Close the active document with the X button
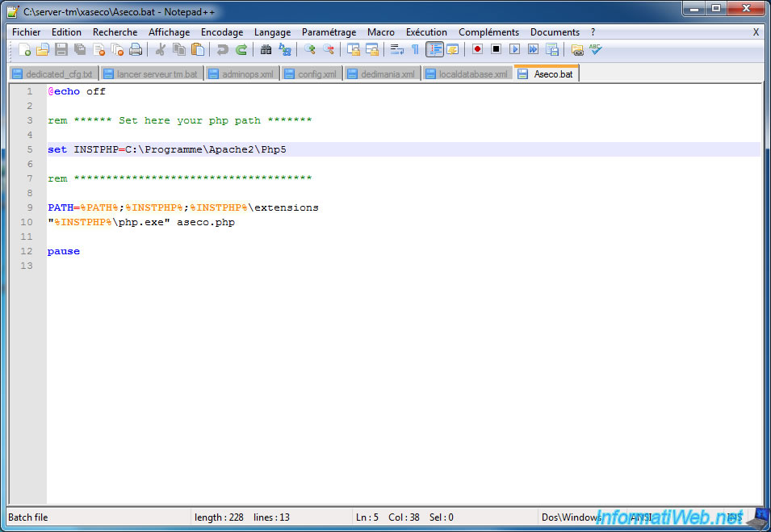This screenshot has width=771, height=532. click(754, 32)
